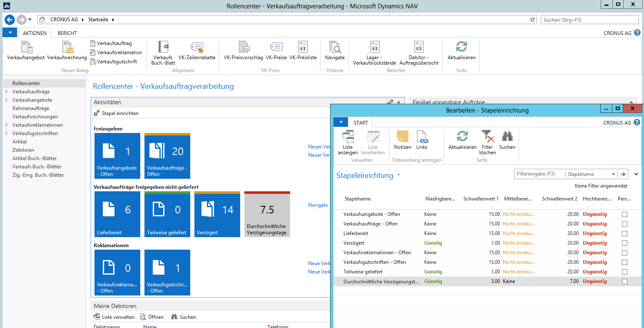The image size is (644, 328).
Task: Check Pers... box for Lieferbereit row
Action: (x=624, y=234)
